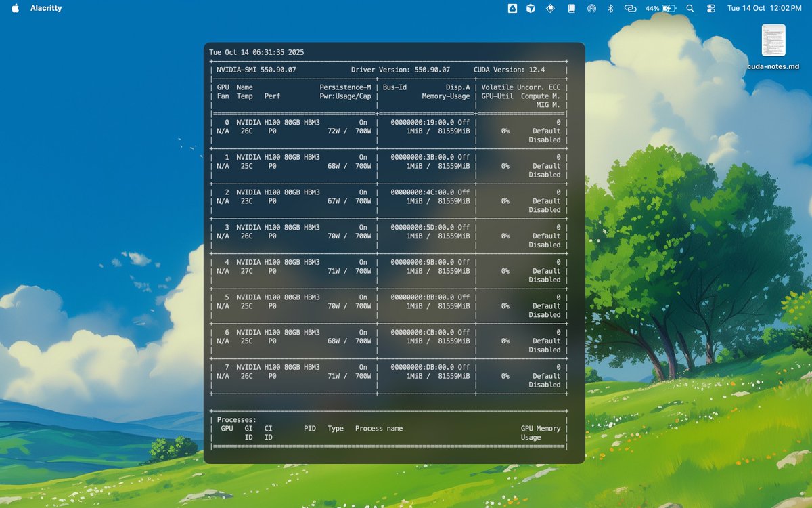
Task: Click the MIG M. header text
Action: tap(548, 105)
